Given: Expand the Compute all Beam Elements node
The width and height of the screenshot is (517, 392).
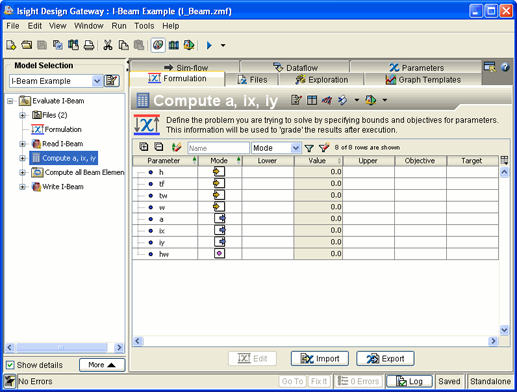Looking at the screenshot, I should point(22,172).
